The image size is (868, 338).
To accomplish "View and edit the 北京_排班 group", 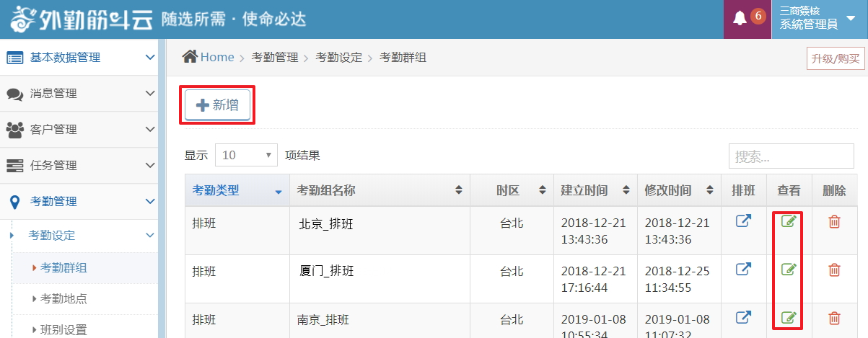I will click(x=789, y=221).
